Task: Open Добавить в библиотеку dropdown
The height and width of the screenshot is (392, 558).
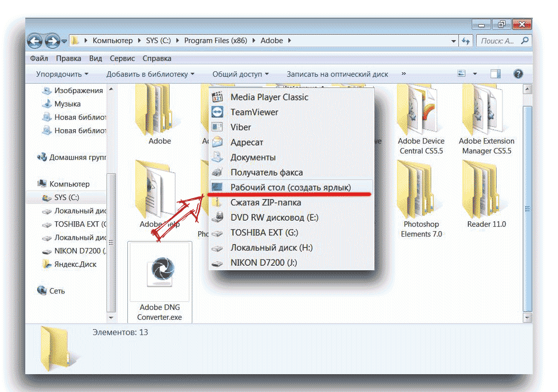Action: (x=150, y=74)
